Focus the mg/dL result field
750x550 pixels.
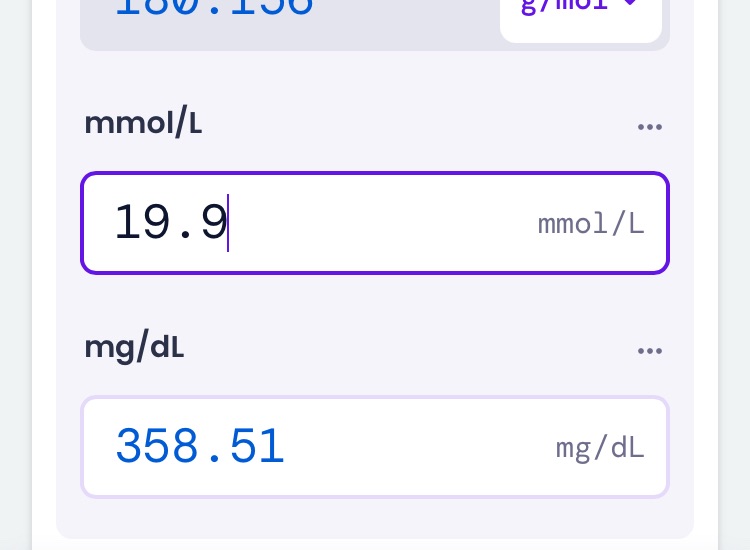375,447
